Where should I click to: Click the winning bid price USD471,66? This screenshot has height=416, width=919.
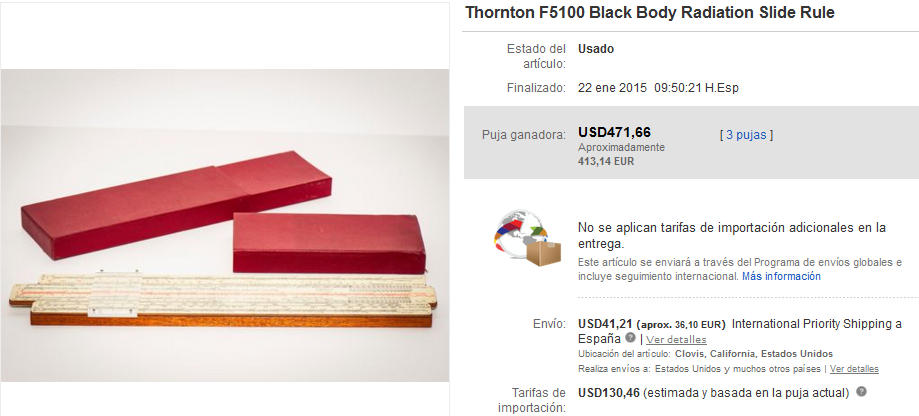click(614, 132)
